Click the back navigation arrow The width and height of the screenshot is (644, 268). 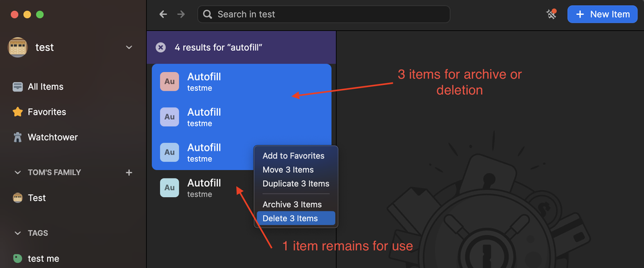[x=163, y=14]
